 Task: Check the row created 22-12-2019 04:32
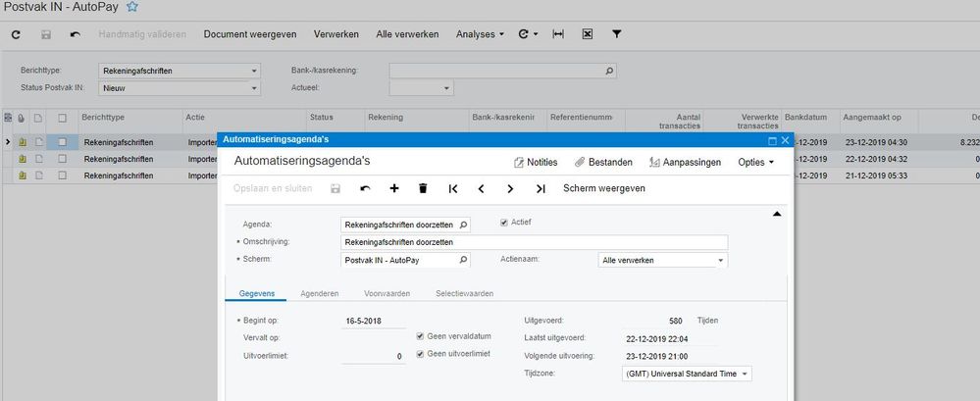click(x=62, y=159)
